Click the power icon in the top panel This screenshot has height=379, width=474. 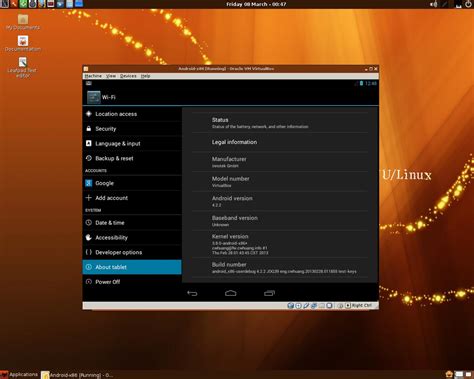tap(468, 4)
